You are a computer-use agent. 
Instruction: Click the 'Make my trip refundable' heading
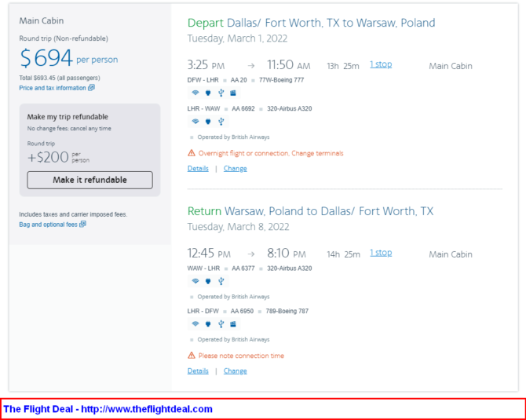click(68, 117)
